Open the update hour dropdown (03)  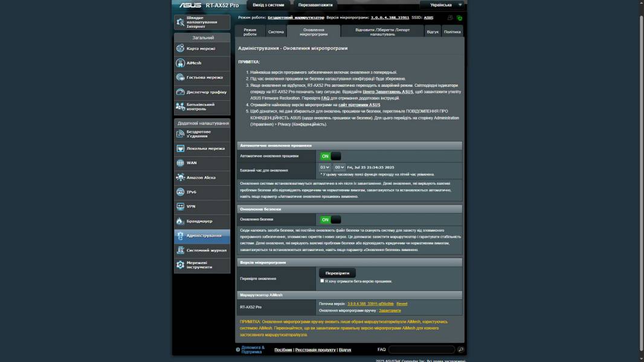click(325, 167)
